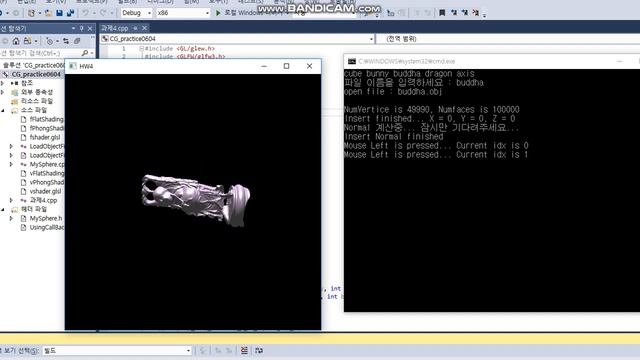Select fshader.glsl in Solution Explorer

coord(45,137)
